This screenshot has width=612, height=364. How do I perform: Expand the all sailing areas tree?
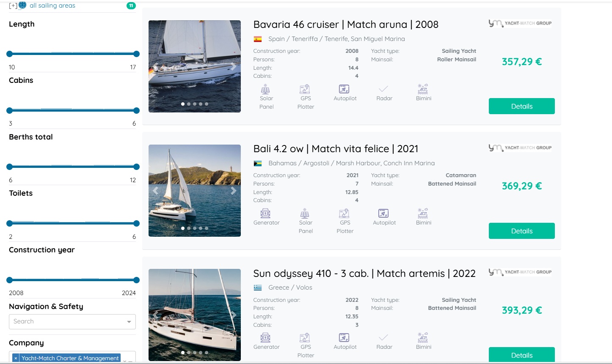(13, 5)
